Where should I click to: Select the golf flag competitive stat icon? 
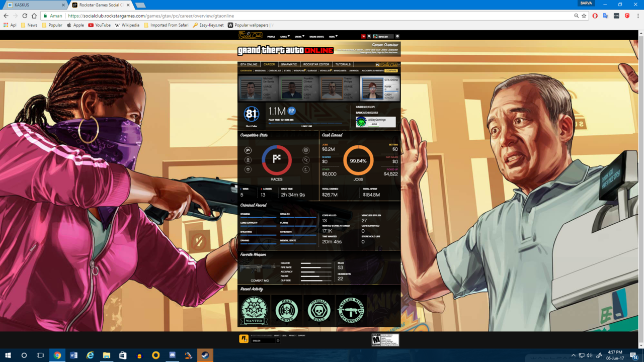(x=306, y=169)
